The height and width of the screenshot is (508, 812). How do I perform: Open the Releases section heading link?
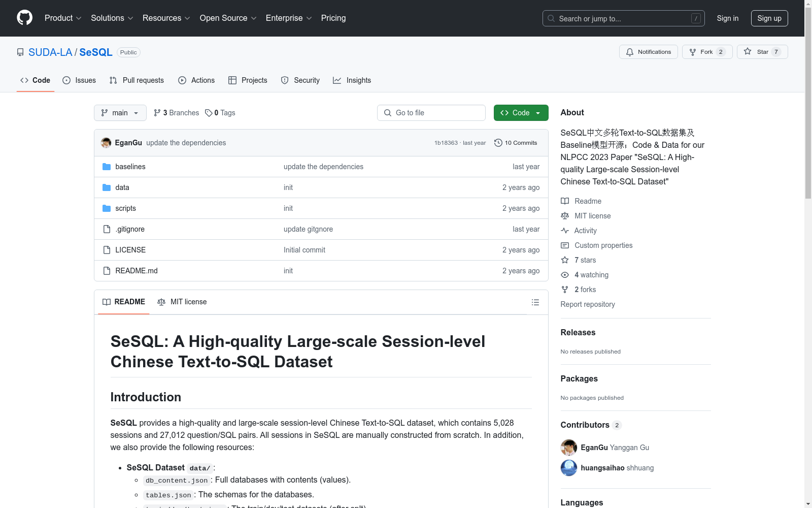578,332
